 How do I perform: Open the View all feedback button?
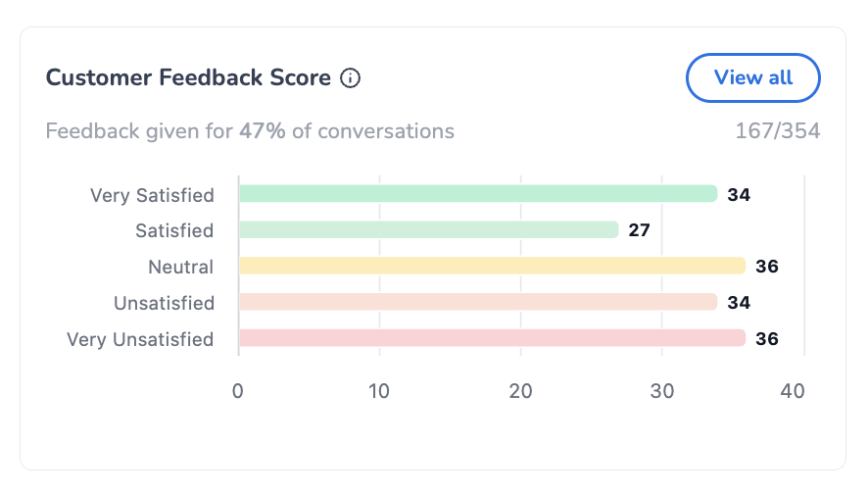[752, 77]
